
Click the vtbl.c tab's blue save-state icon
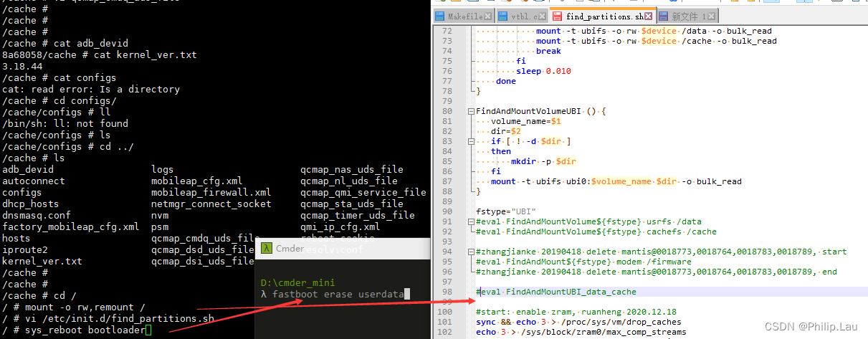coord(502,16)
